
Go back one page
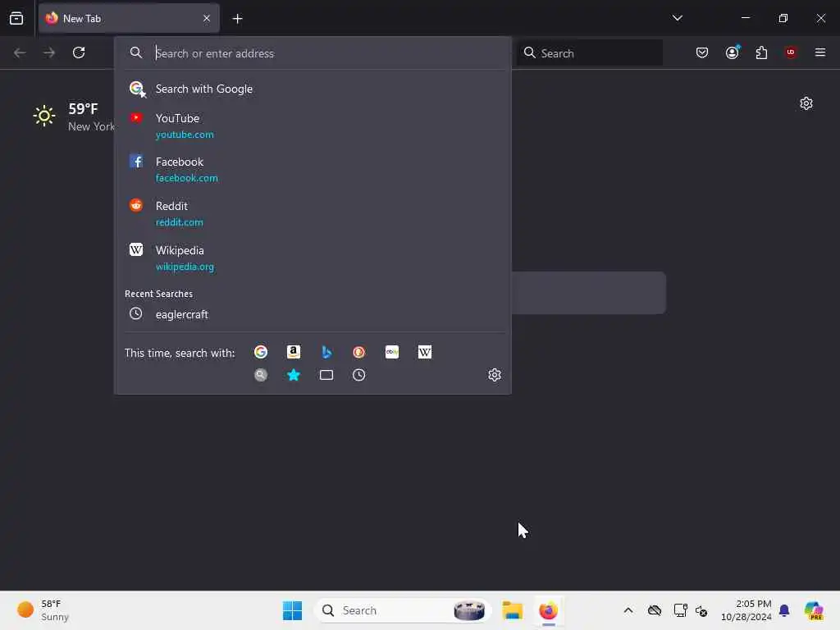(20, 52)
